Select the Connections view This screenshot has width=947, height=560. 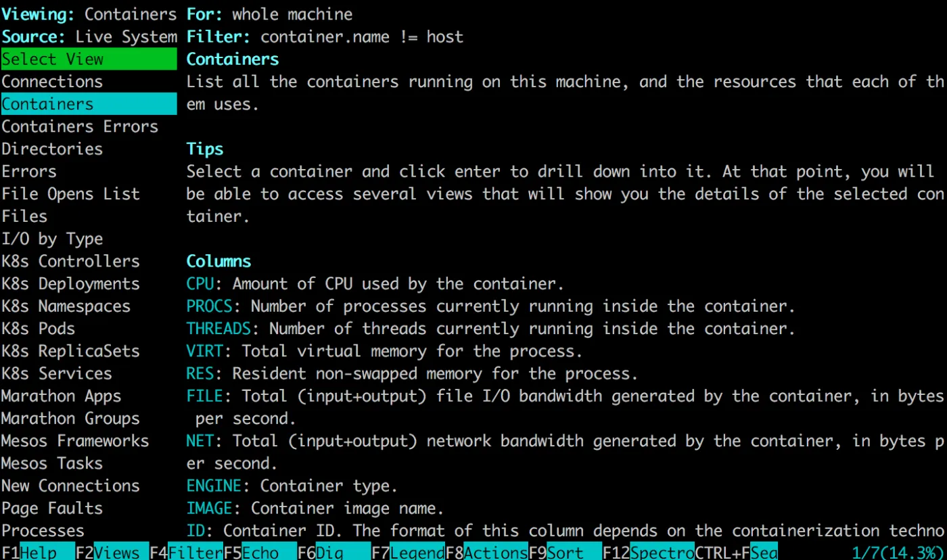point(52,82)
